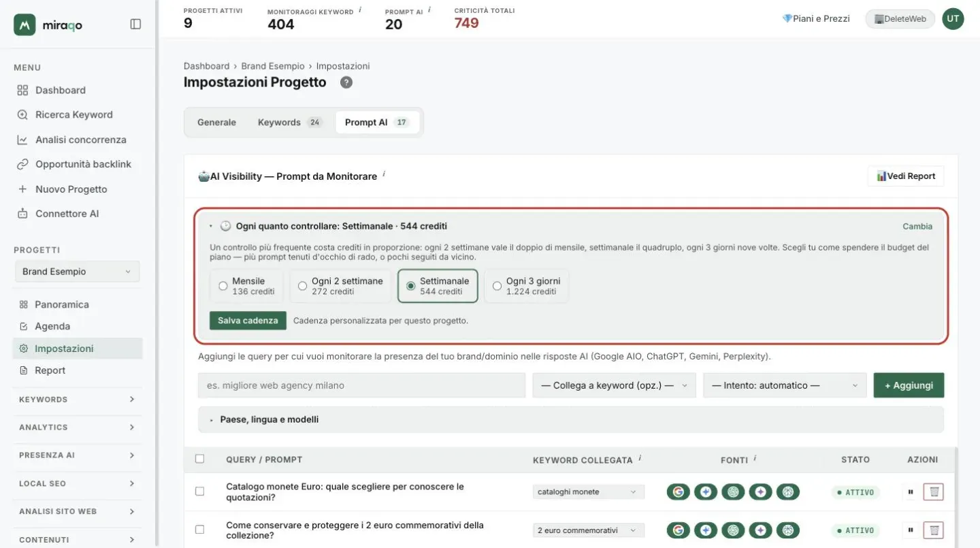Click the ChatGPT source icon for Catalogo monete row
The width and height of the screenshot is (980, 548).
(733, 491)
